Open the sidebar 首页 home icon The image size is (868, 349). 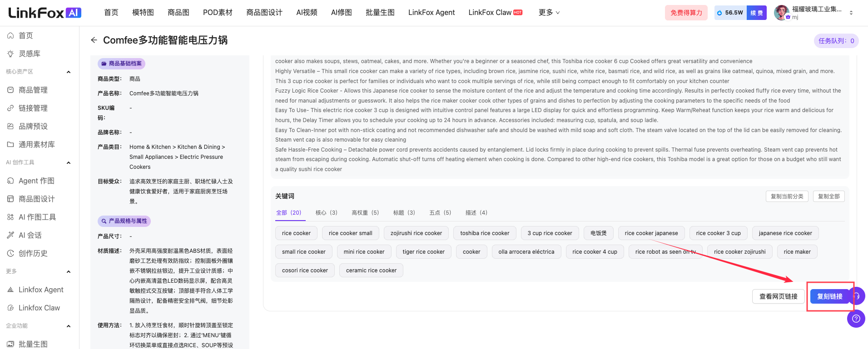10,35
